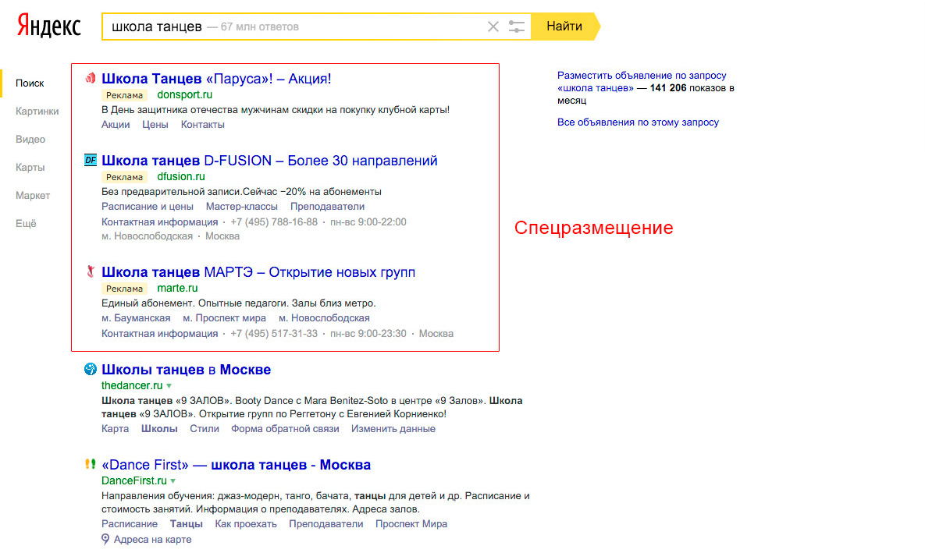Click the МАРТЭ ad favicon
Viewport: 925px width, 560px height.
click(x=91, y=272)
